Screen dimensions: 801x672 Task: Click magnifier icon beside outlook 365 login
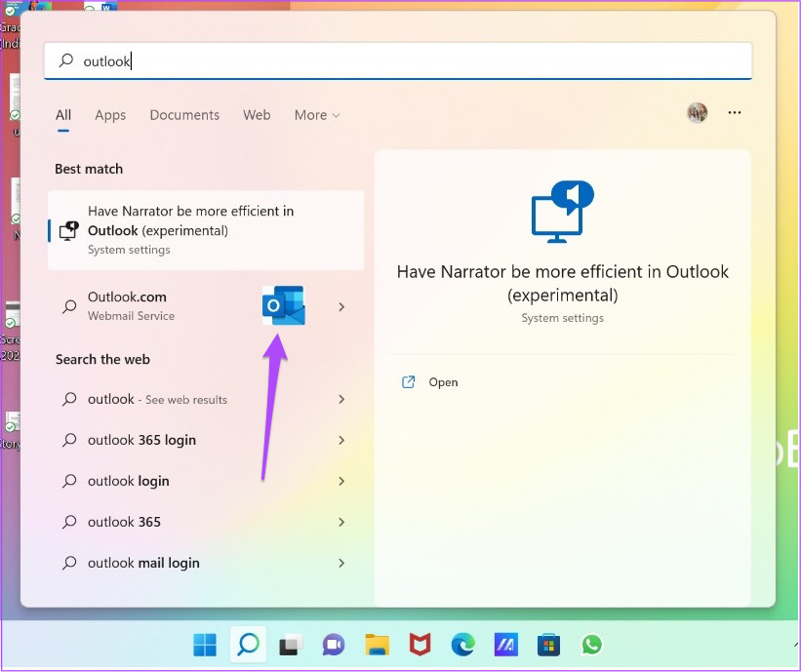coord(69,440)
